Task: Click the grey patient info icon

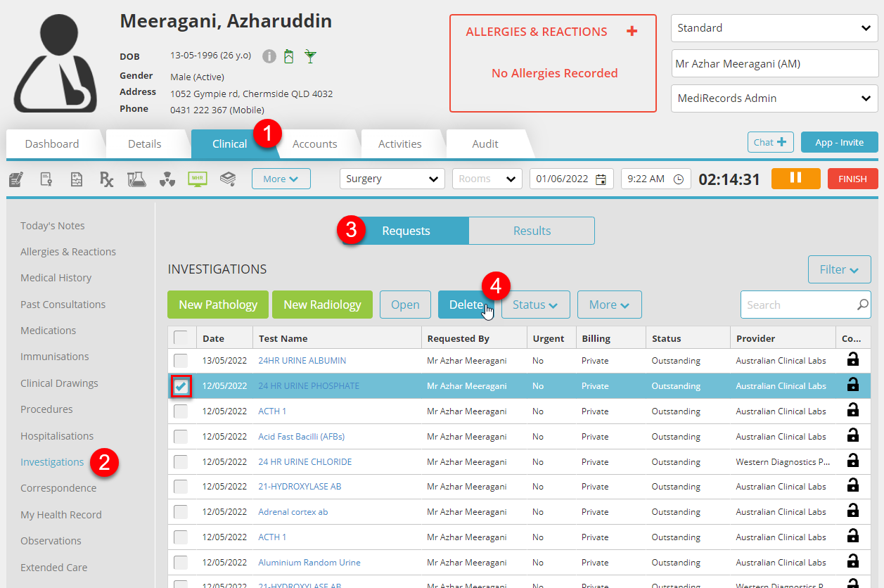Action: click(x=269, y=56)
